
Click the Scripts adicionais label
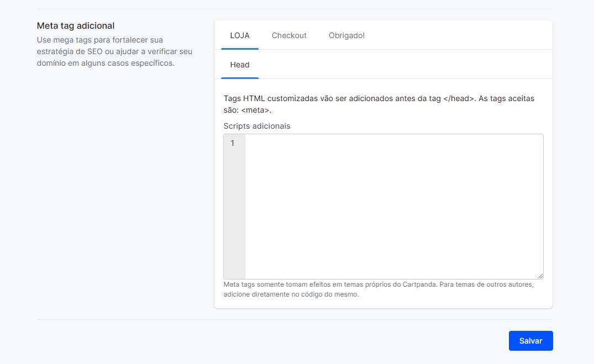[256, 126]
